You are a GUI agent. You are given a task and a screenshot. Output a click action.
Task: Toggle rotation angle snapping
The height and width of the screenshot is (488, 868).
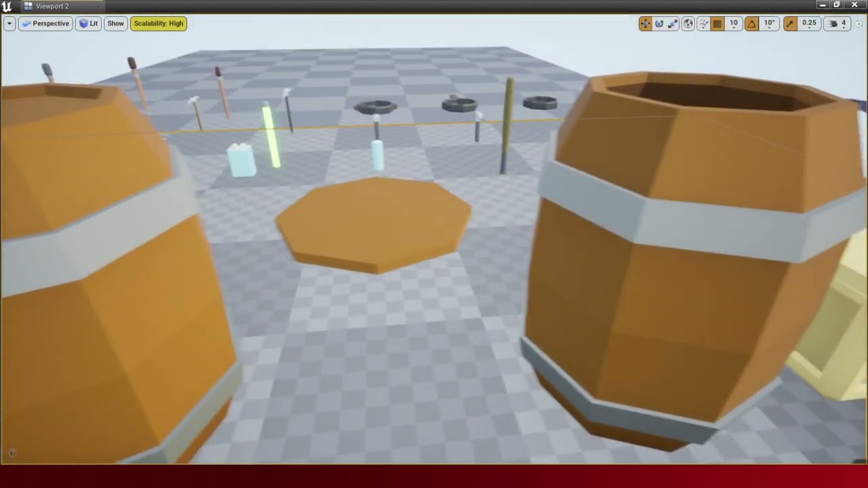pyautogui.click(x=751, y=24)
